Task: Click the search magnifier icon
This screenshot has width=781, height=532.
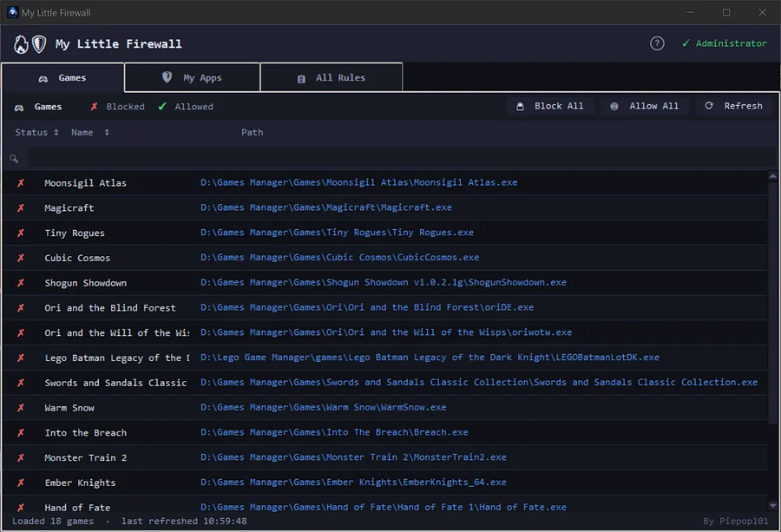Action: click(14, 159)
